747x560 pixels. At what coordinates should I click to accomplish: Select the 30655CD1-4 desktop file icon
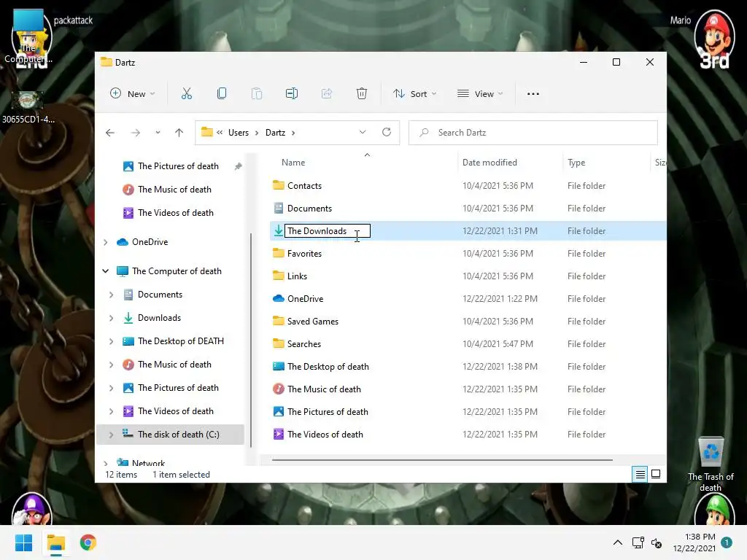tap(28, 108)
